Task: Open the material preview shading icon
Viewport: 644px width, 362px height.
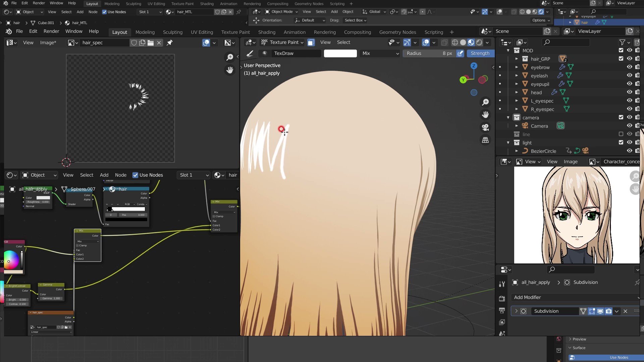Action: point(471,42)
